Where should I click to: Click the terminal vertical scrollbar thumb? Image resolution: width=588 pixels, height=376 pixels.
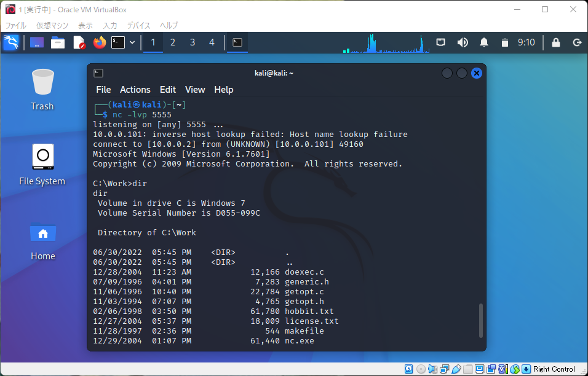click(481, 321)
